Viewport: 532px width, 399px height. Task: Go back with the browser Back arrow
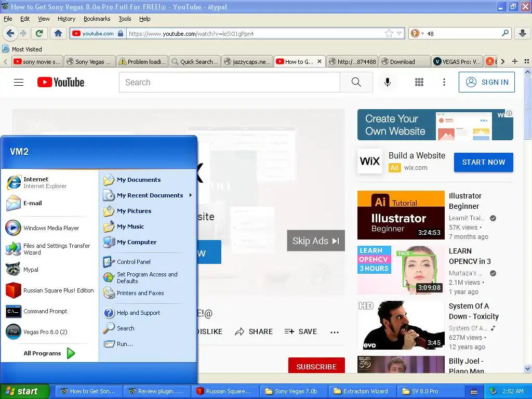(x=10, y=33)
